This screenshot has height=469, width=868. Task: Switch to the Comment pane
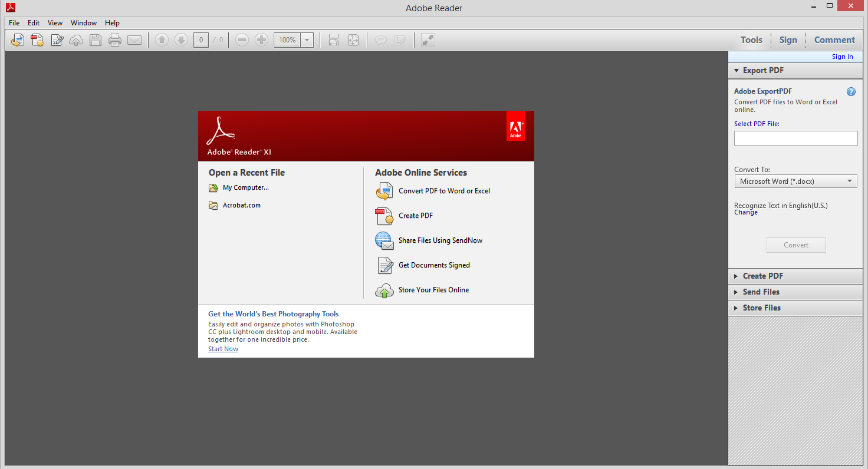(834, 39)
